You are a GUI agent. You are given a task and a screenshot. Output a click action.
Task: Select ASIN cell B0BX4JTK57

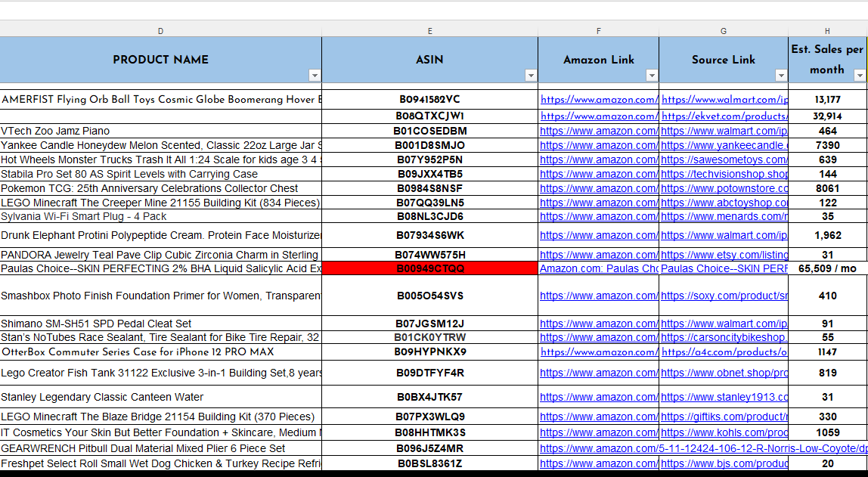tap(429, 397)
